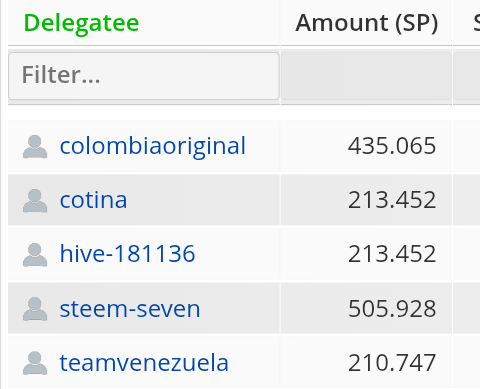Image resolution: width=480 pixels, height=389 pixels.
Task: Select hive-181136's 213.452 amount cell
Action: (366, 254)
